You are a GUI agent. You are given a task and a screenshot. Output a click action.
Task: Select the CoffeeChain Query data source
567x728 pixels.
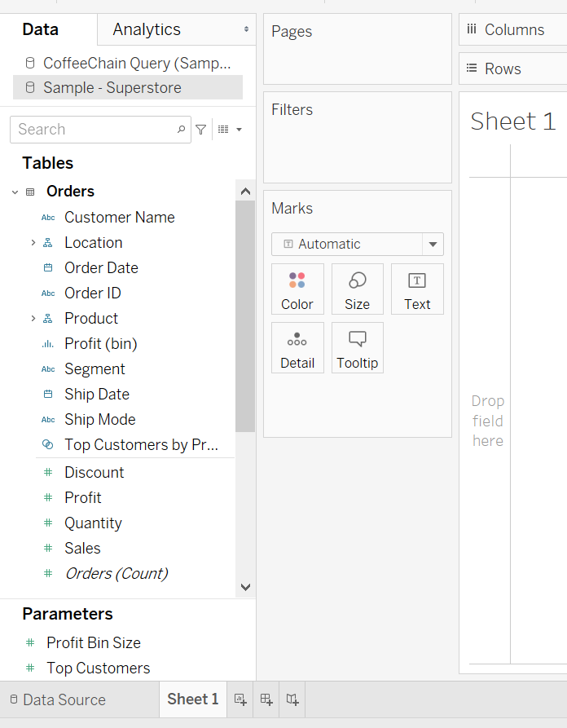pyautogui.click(x=136, y=63)
